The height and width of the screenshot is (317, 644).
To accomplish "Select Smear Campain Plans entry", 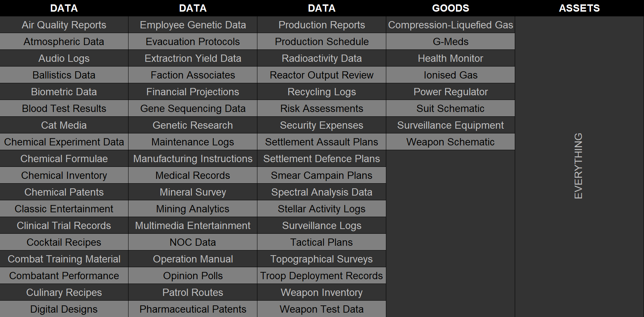I will 322,175.
